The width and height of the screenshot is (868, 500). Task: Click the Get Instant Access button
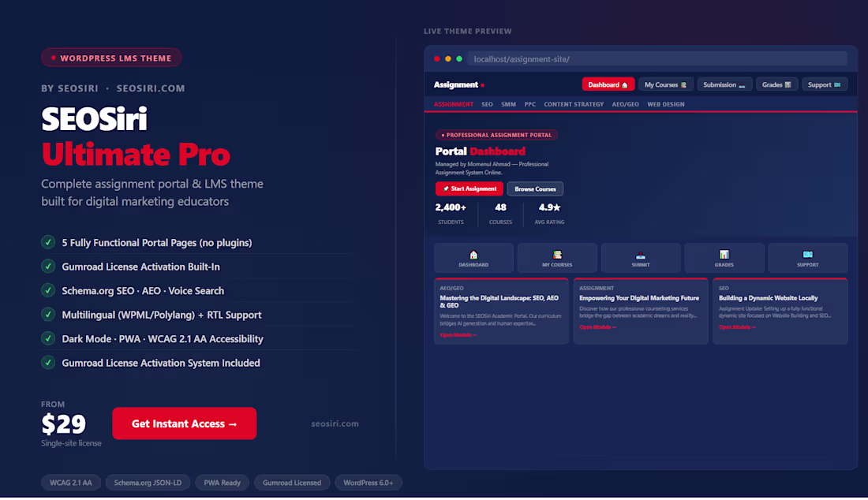click(x=185, y=424)
